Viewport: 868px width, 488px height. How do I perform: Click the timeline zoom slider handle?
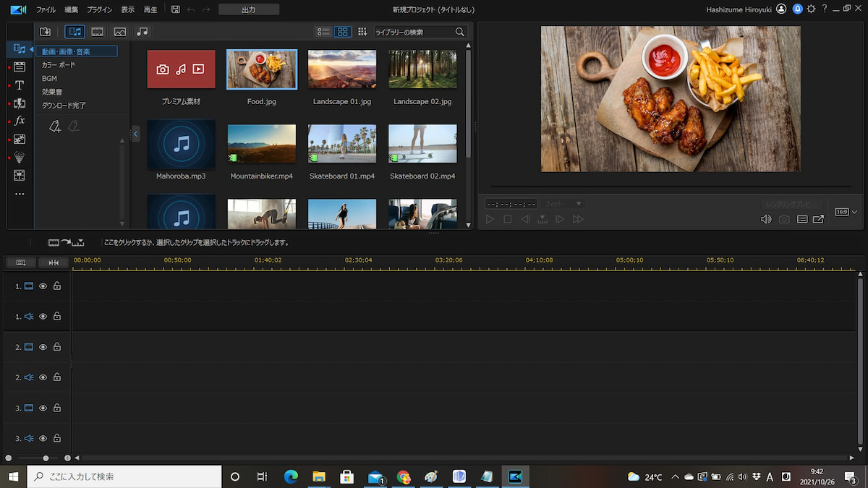[46, 458]
